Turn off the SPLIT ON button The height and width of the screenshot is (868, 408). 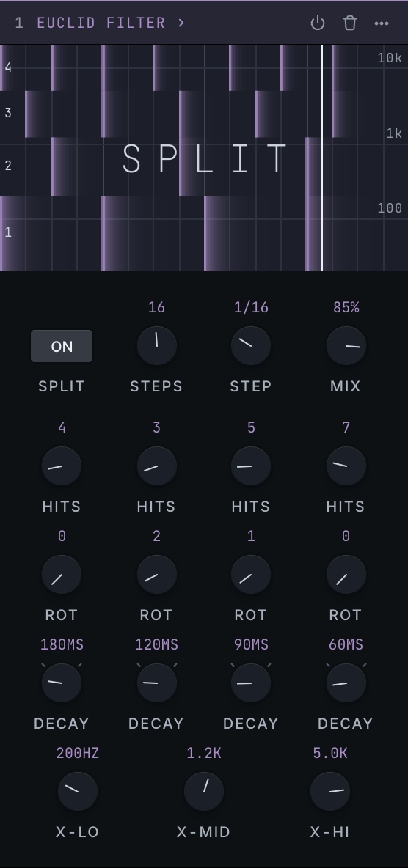[x=62, y=346]
